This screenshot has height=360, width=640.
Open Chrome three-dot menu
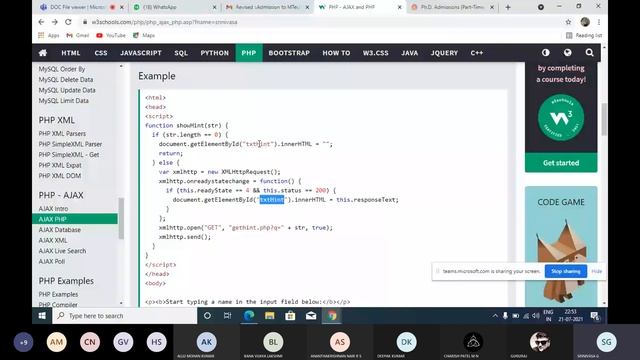pyautogui.click(x=599, y=22)
